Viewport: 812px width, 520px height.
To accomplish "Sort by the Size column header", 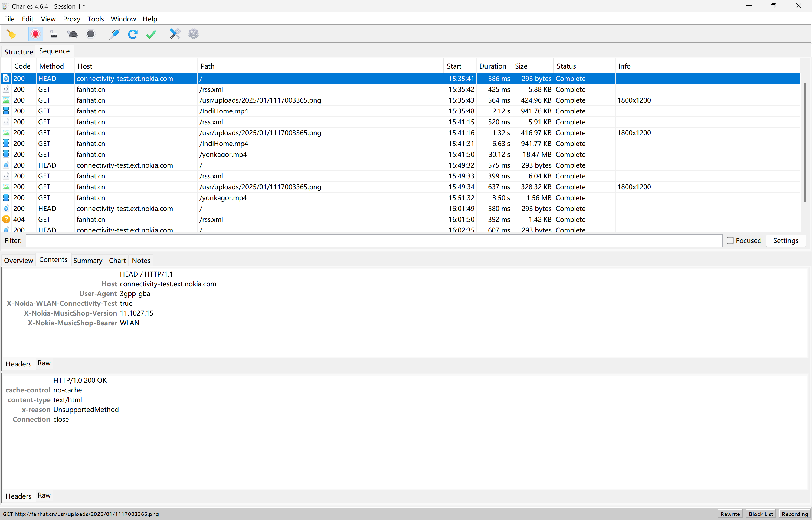I will [532, 66].
